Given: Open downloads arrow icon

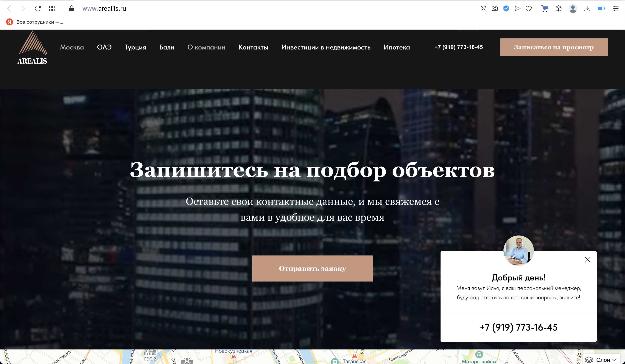Looking at the screenshot, I should coord(587,9).
